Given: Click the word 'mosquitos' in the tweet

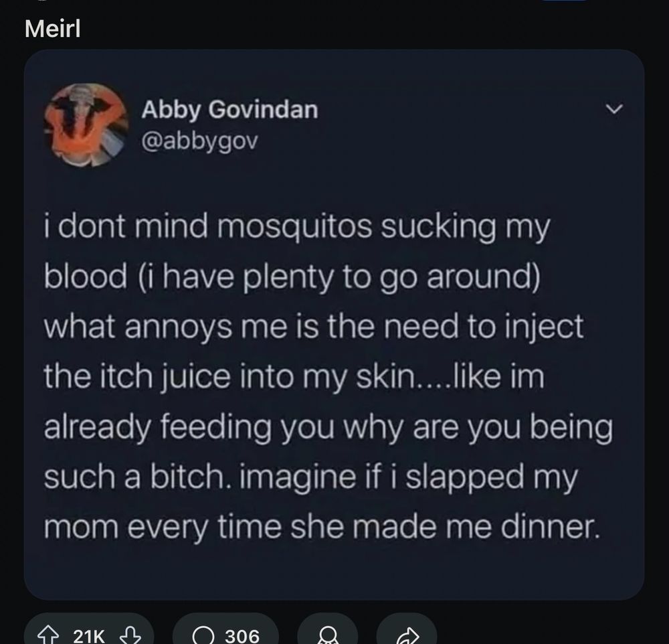Looking at the screenshot, I should 295,226.
